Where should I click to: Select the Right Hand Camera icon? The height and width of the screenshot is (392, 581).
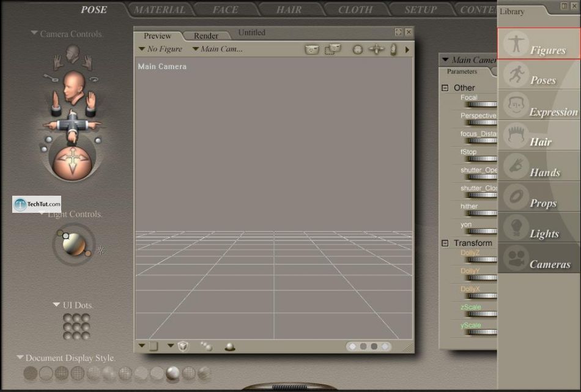87,62
